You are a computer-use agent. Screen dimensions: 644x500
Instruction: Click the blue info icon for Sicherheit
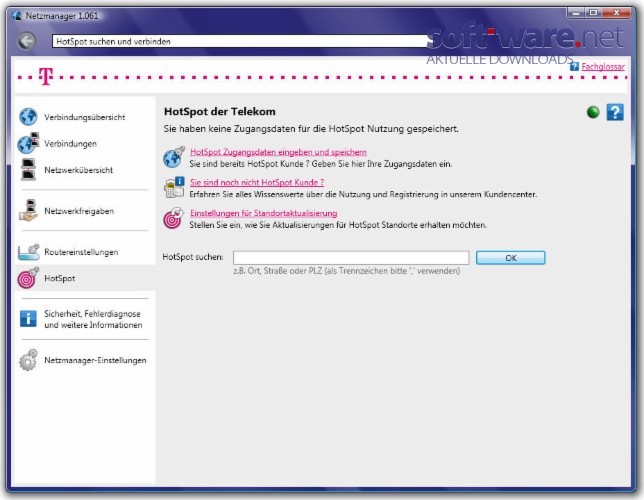tap(28, 319)
